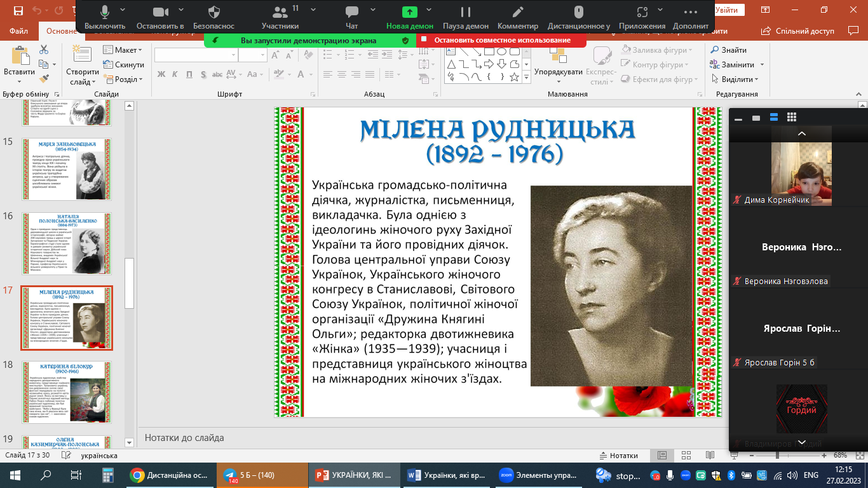Click the zoom slider in the status bar
This screenshot has height=488, width=868.
pos(777,456)
